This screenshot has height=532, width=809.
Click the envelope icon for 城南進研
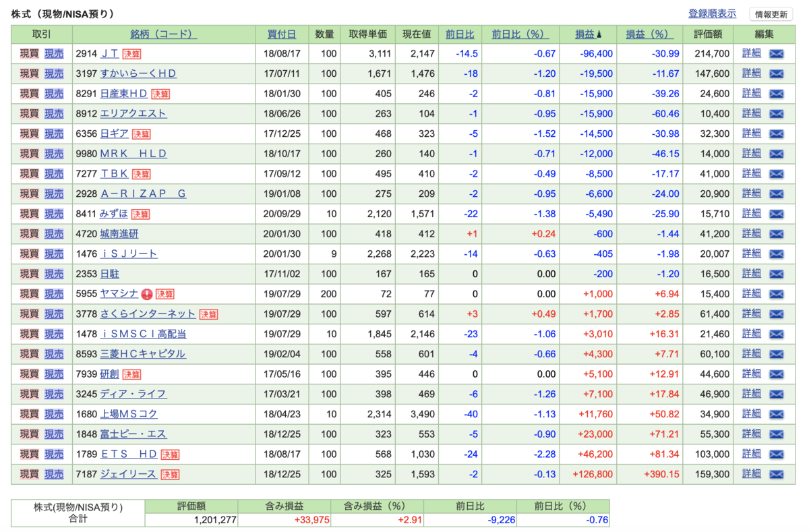[x=776, y=234]
